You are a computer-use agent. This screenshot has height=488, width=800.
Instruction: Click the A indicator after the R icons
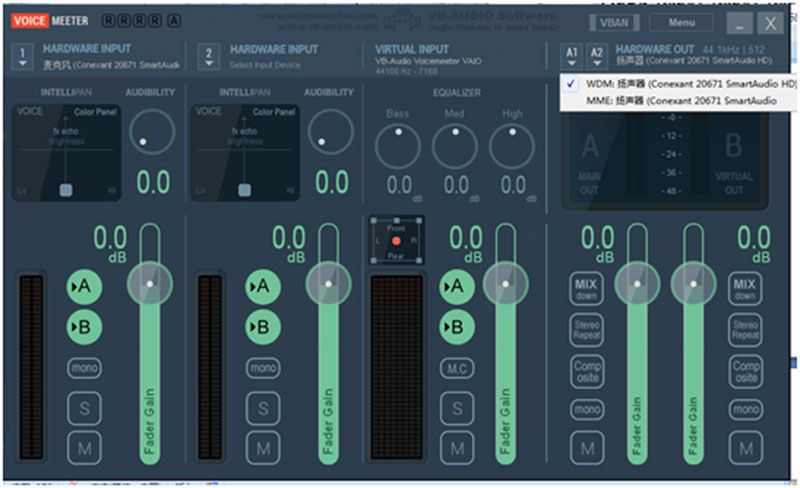point(174,21)
